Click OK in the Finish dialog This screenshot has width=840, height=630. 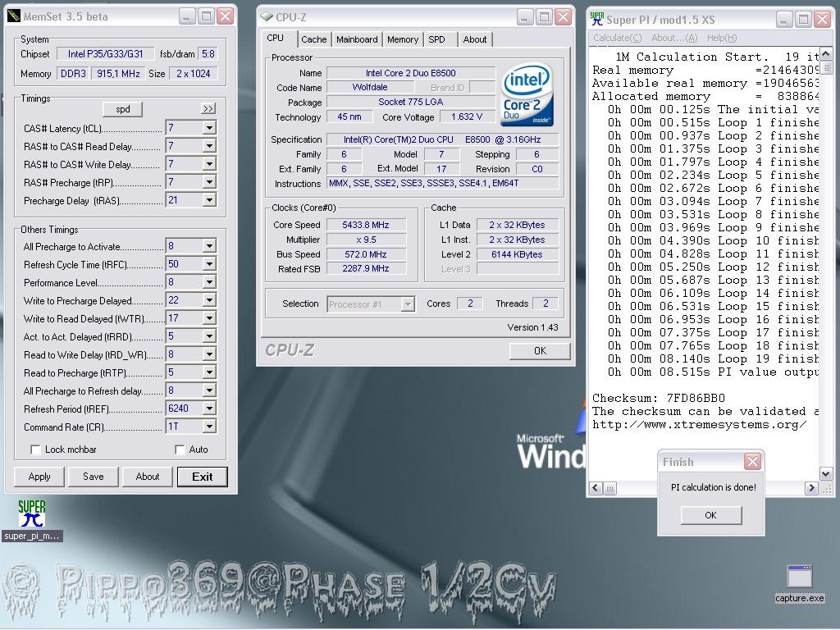[x=711, y=515]
